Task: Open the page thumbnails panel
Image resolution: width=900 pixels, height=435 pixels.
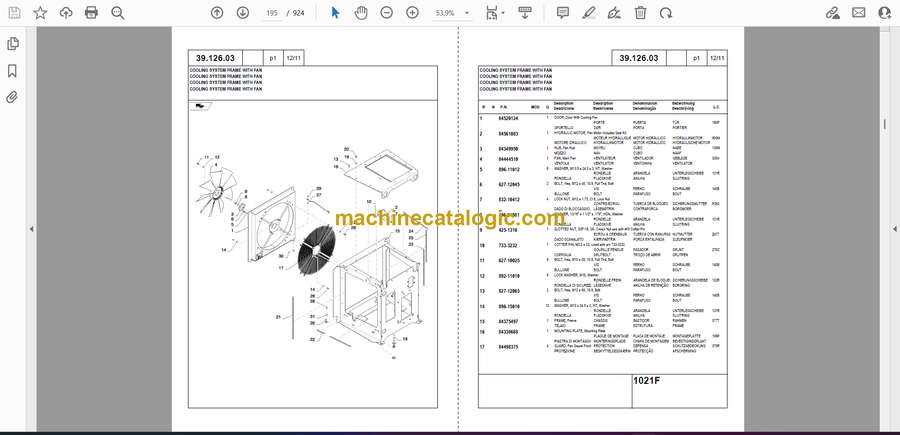Action: (x=12, y=44)
